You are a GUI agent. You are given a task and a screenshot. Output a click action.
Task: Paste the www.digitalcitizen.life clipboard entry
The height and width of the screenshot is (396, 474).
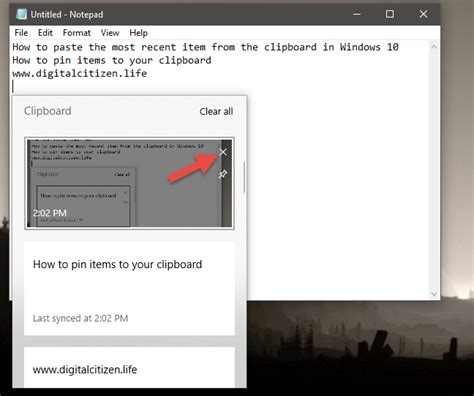point(129,367)
